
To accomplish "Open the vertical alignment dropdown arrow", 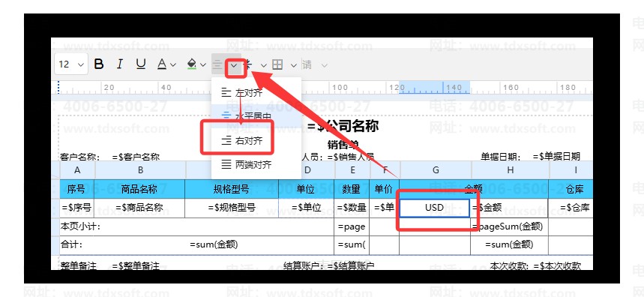I will tap(264, 65).
